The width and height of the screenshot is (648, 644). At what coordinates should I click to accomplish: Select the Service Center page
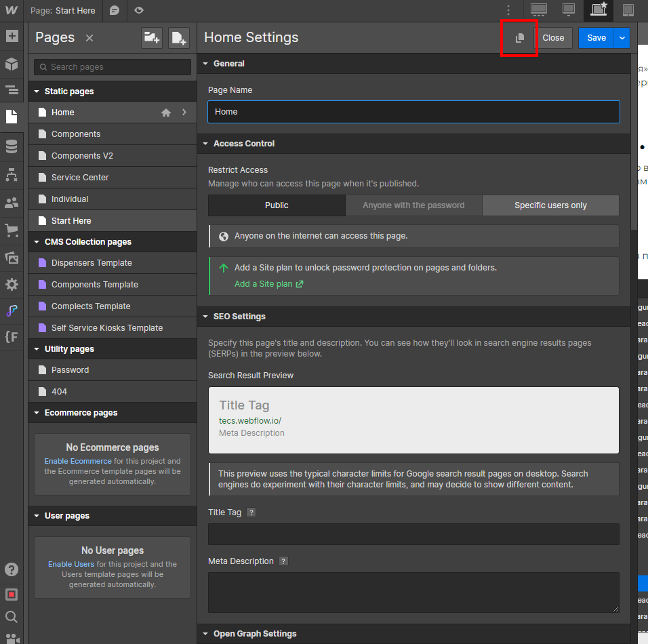click(x=113, y=178)
